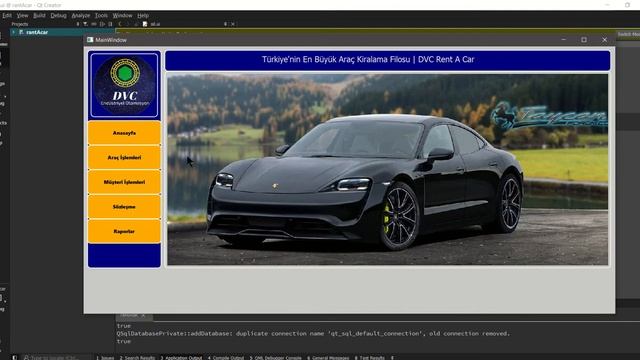This screenshot has width=640, height=360.
Task: Click the close pane icon in Projects header
Action: click(x=110, y=24)
